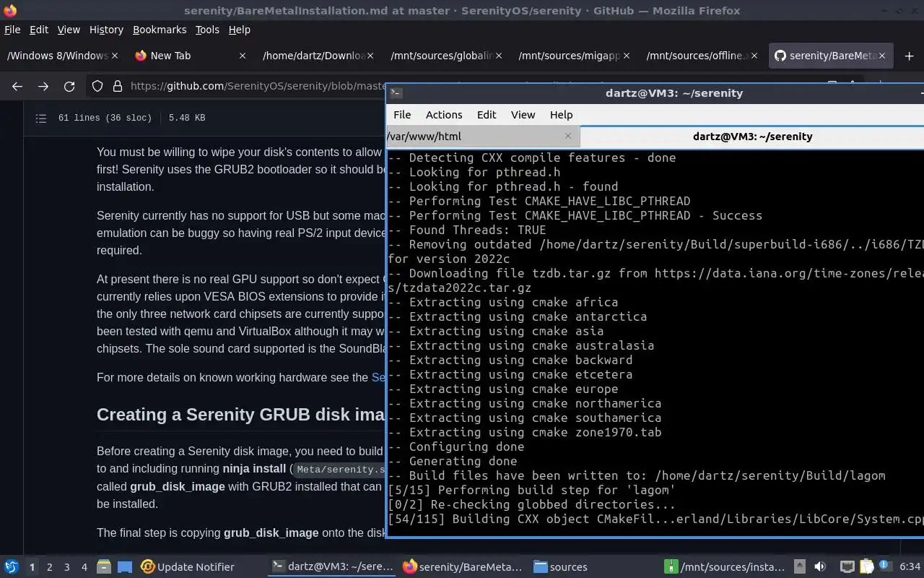Image resolution: width=924 pixels, height=578 pixels.
Task: Activate the 'sources' folder taskbar entry
Action: (x=560, y=567)
